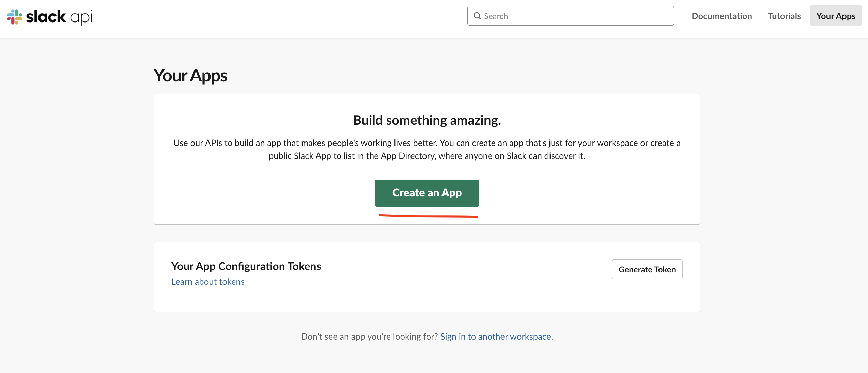
Task: Open the Learn about tokens link
Action: [x=208, y=282]
